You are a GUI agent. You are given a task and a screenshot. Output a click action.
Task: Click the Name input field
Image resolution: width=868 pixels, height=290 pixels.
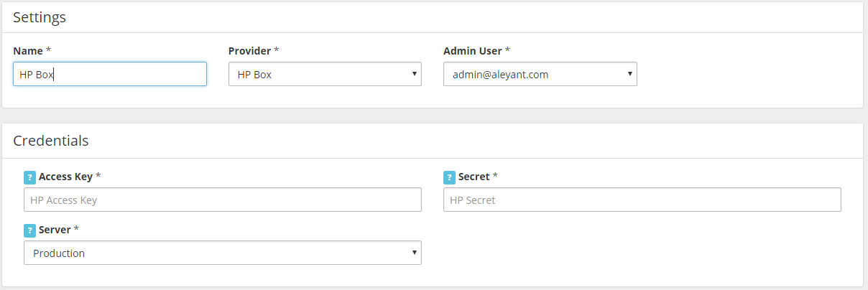point(110,74)
